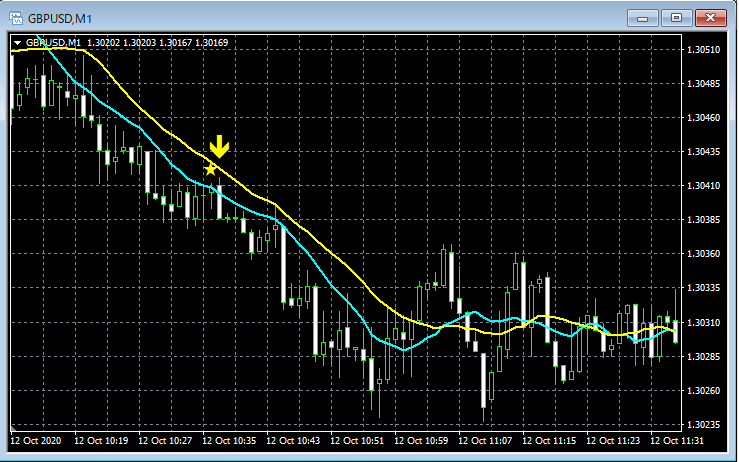Image resolution: width=739 pixels, height=462 pixels.
Task: Click the GBPUSD,M1 window title text
Action: (x=60, y=19)
